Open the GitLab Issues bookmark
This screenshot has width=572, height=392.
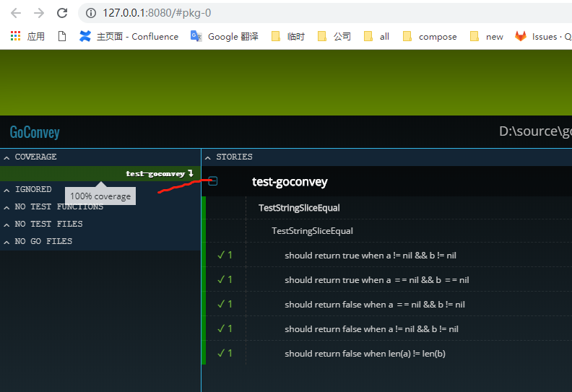543,37
